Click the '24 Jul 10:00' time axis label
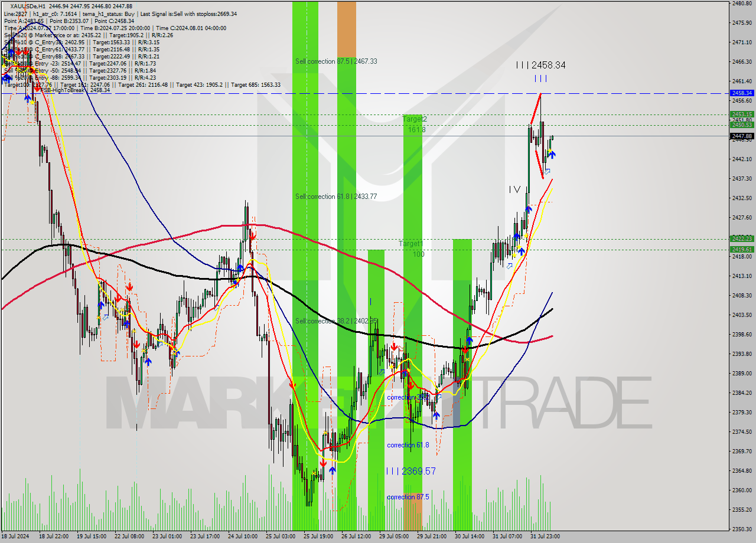The height and width of the screenshot is (543, 756). click(x=242, y=537)
